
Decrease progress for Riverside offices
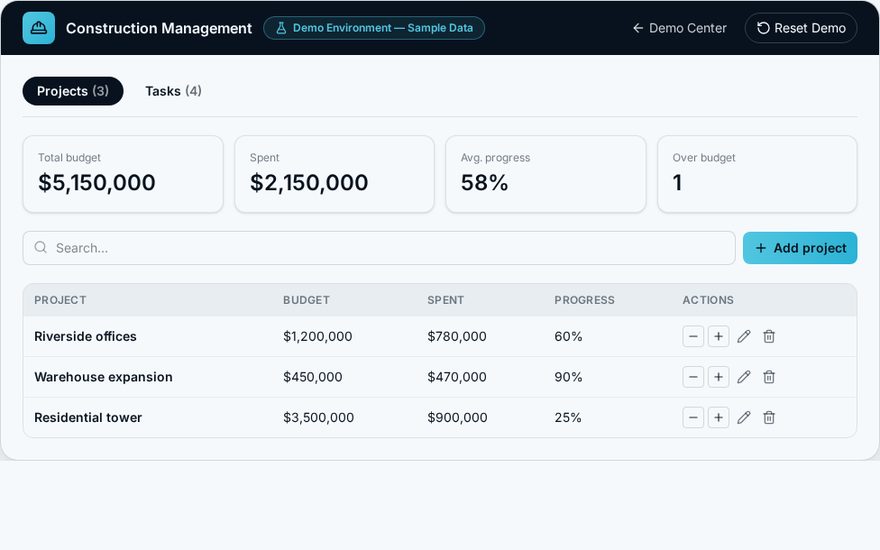pyautogui.click(x=693, y=337)
